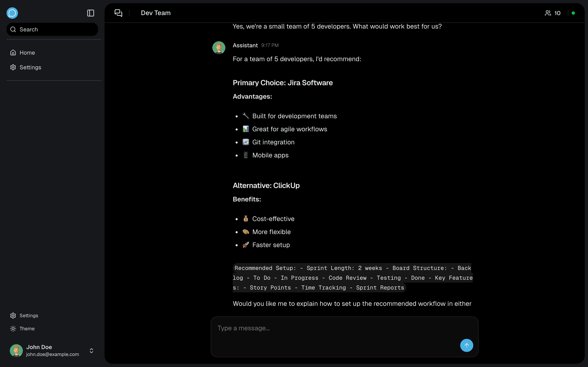Click the green online status dot
The image size is (588, 367).
coord(573,13)
